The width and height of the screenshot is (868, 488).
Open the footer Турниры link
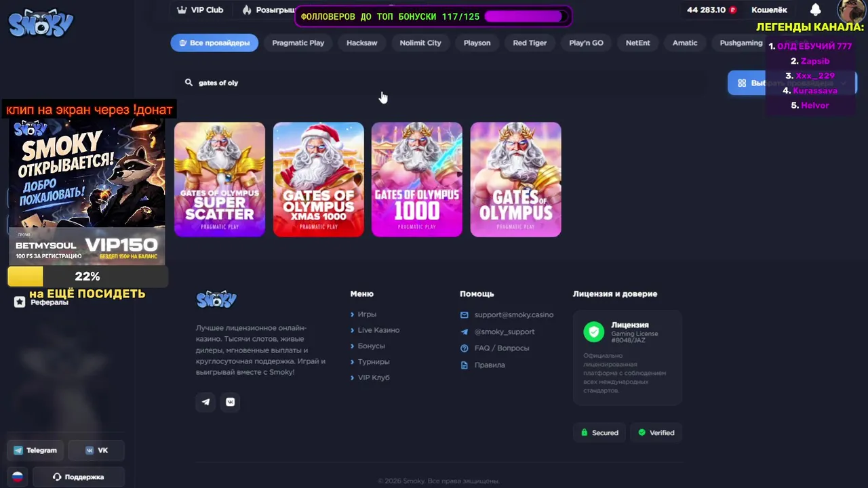[374, 362]
